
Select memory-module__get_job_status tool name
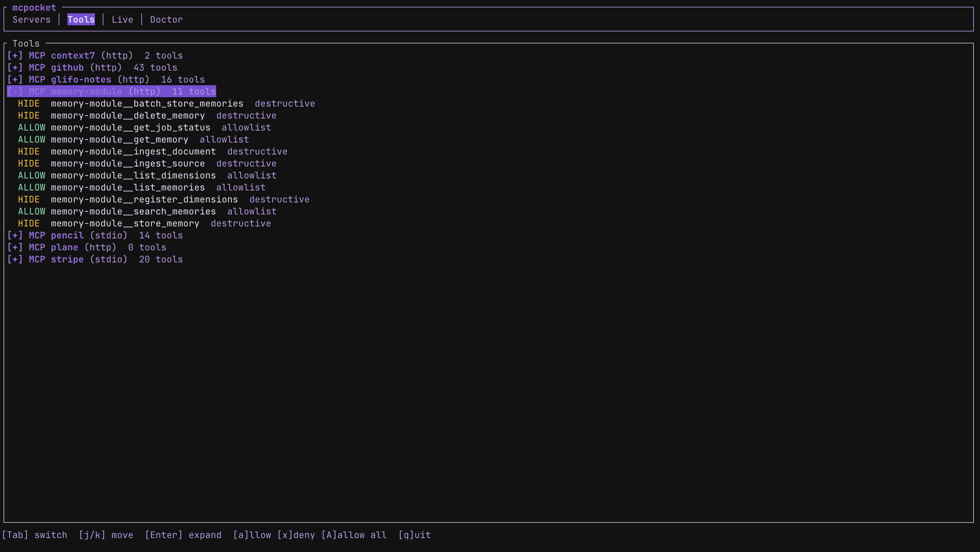131,127
